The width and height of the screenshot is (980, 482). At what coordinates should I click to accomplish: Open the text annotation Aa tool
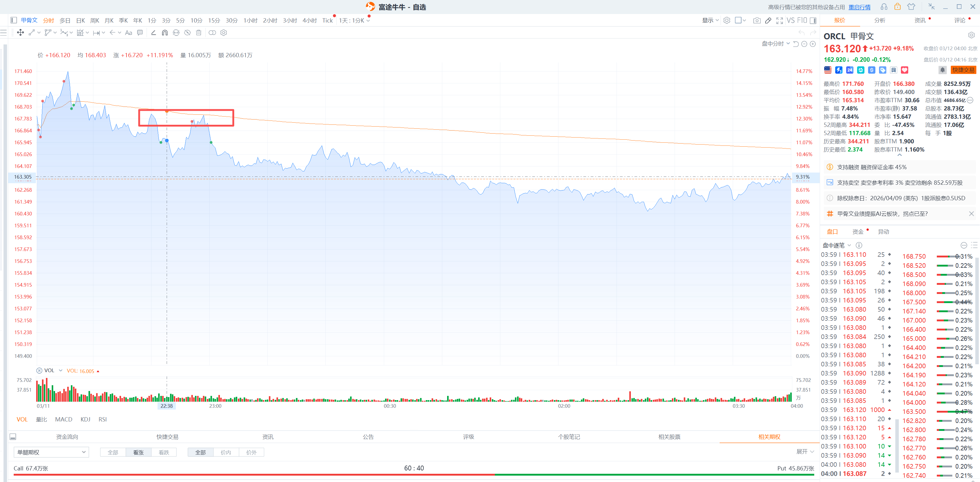[x=129, y=33]
